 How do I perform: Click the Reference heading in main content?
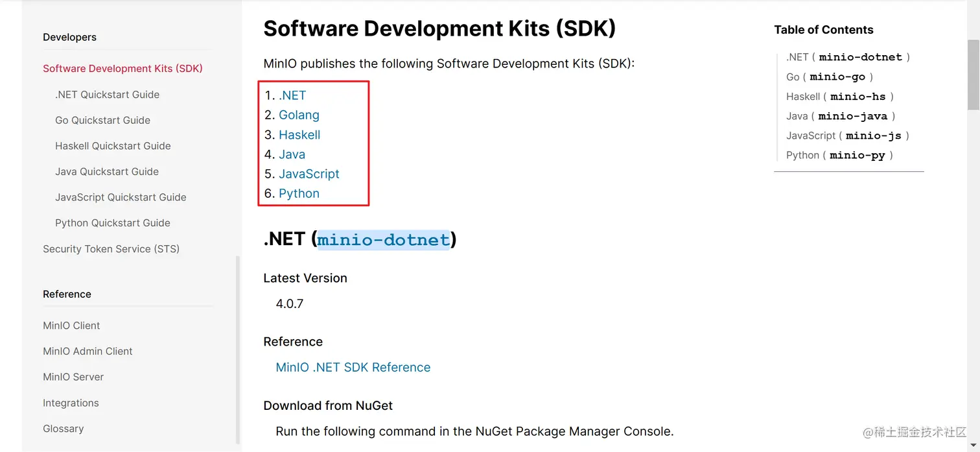293,342
